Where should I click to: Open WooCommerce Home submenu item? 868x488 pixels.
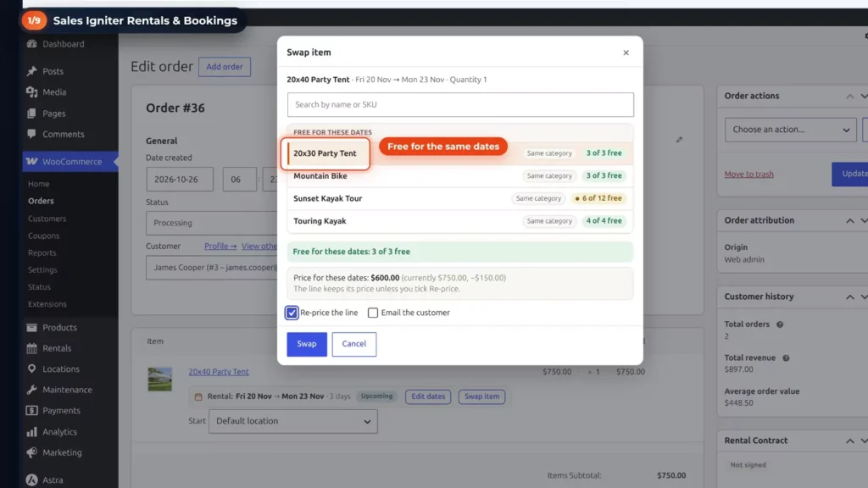39,184
